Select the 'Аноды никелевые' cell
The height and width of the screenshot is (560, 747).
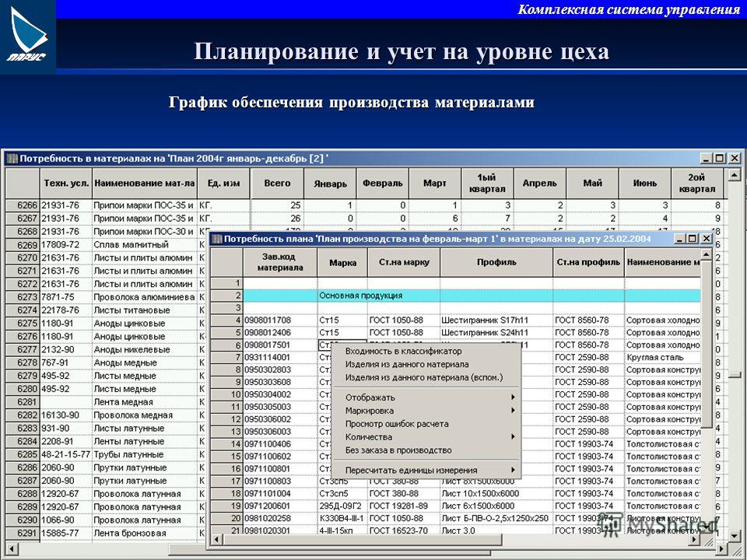click(x=145, y=349)
